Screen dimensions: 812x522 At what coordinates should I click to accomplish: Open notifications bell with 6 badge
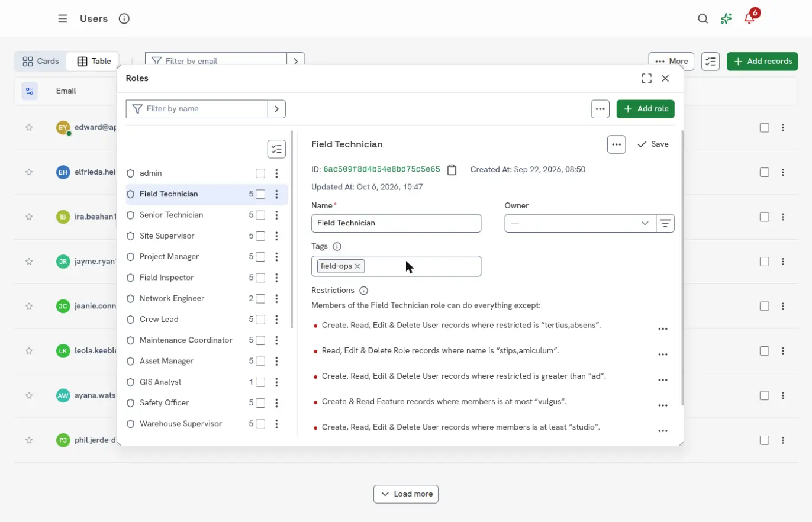[749, 18]
